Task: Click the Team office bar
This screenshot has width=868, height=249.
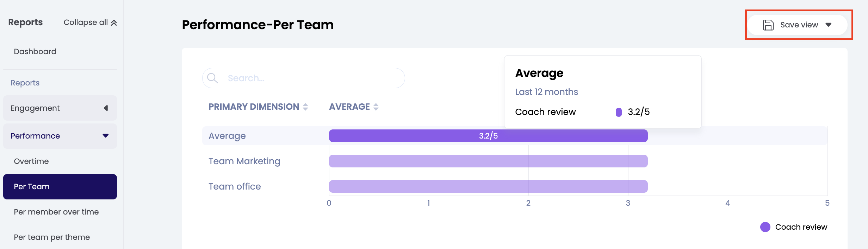Action: pyautogui.click(x=488, y=186)
